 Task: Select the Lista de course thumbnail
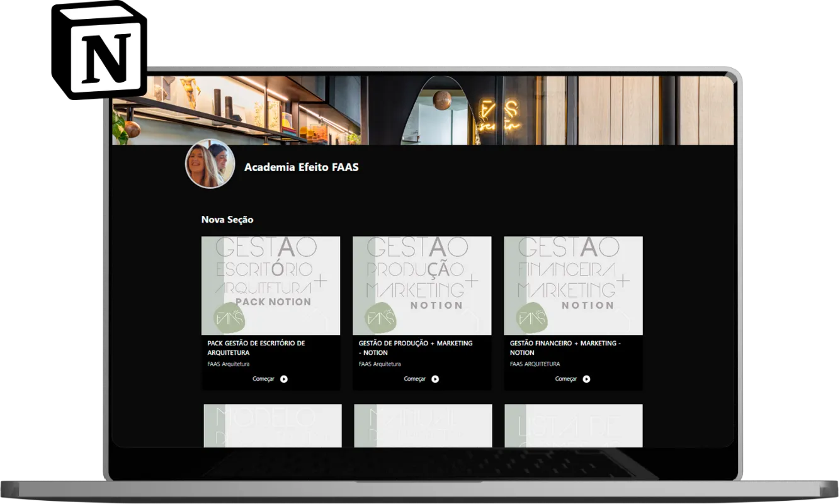tap(573, 425)
